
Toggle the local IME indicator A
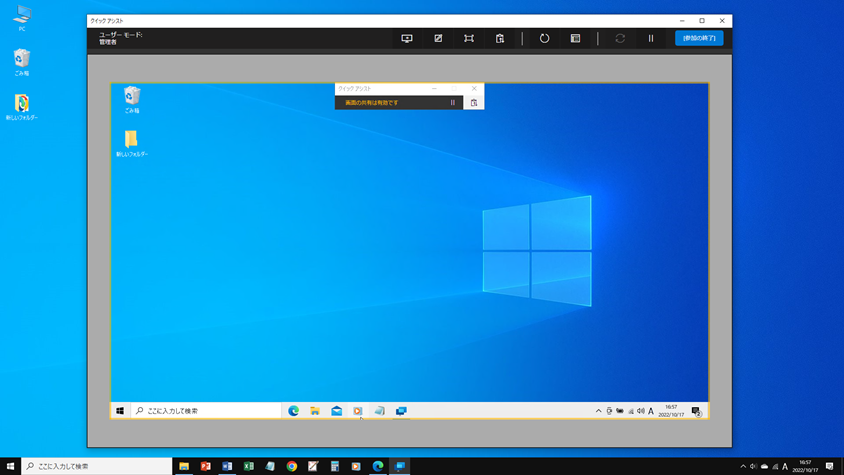[x=785, y=466]
